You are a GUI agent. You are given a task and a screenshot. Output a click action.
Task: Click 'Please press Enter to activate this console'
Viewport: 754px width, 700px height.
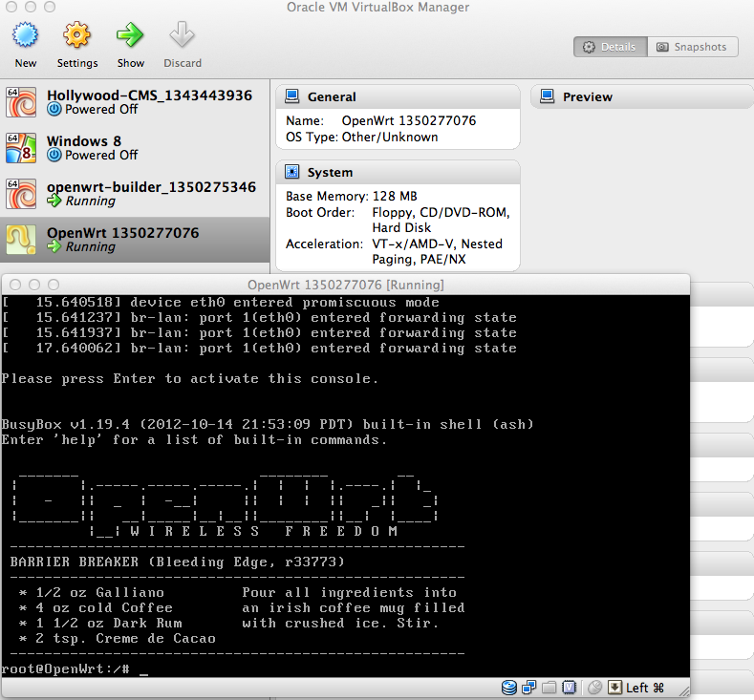(x=190, y=378)
